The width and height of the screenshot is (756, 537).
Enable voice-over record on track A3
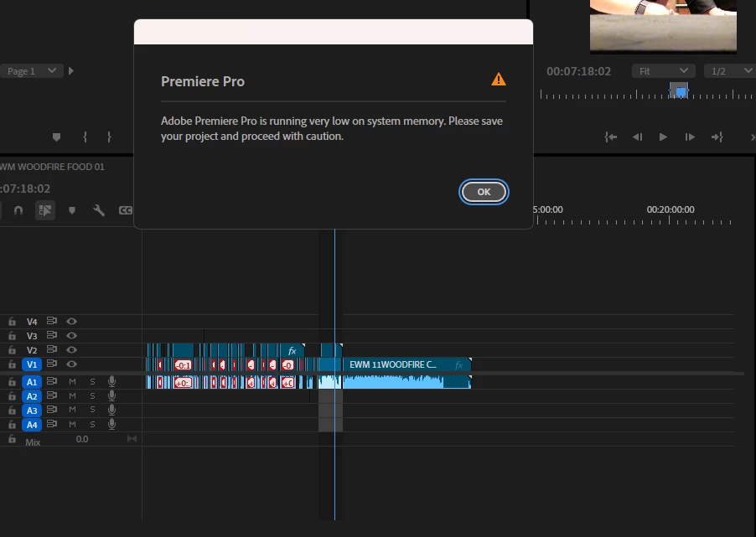(x=111, y=410)
